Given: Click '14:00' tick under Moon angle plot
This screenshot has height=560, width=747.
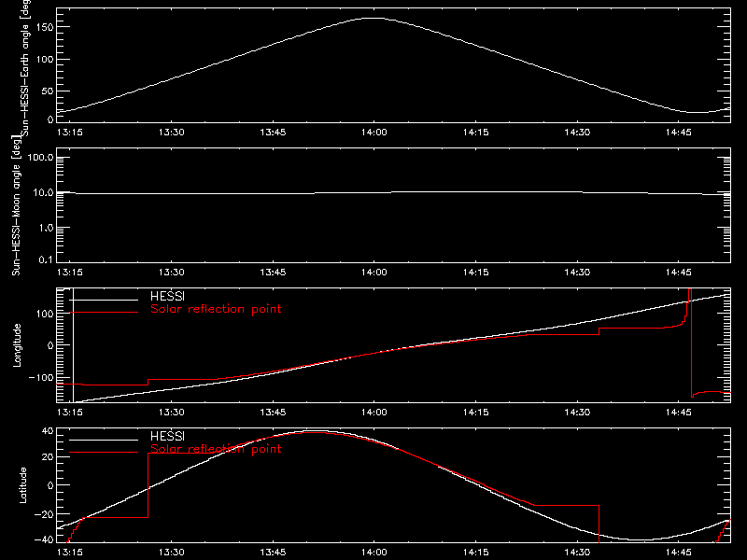Looking at the screenshot, I should (374, 273).
